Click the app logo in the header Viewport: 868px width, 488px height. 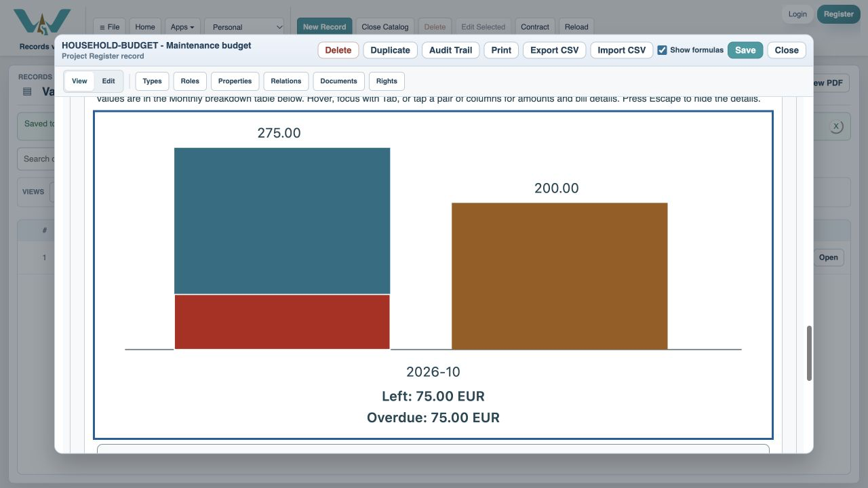[x=42, y=22]
